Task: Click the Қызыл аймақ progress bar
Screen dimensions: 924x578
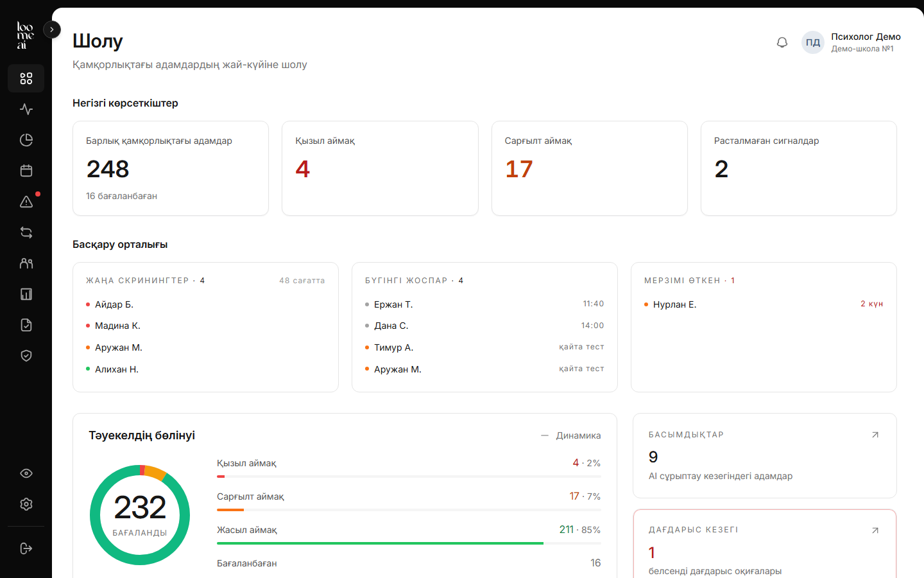Action: tap(409, 477)
